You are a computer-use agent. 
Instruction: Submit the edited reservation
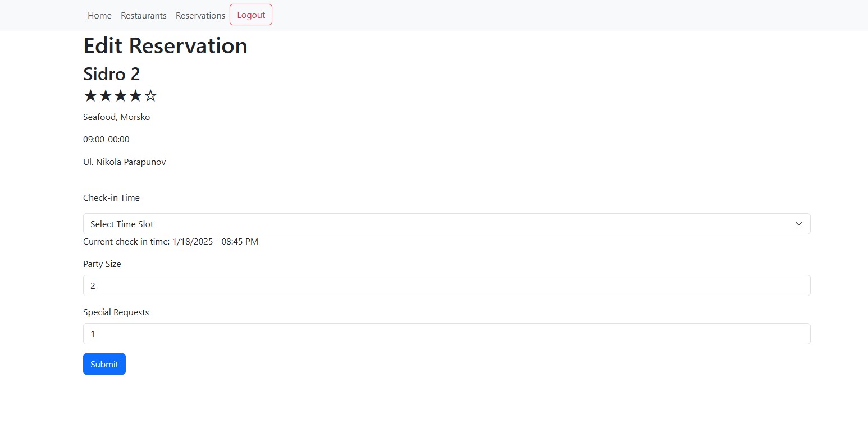tap(104, 364)
